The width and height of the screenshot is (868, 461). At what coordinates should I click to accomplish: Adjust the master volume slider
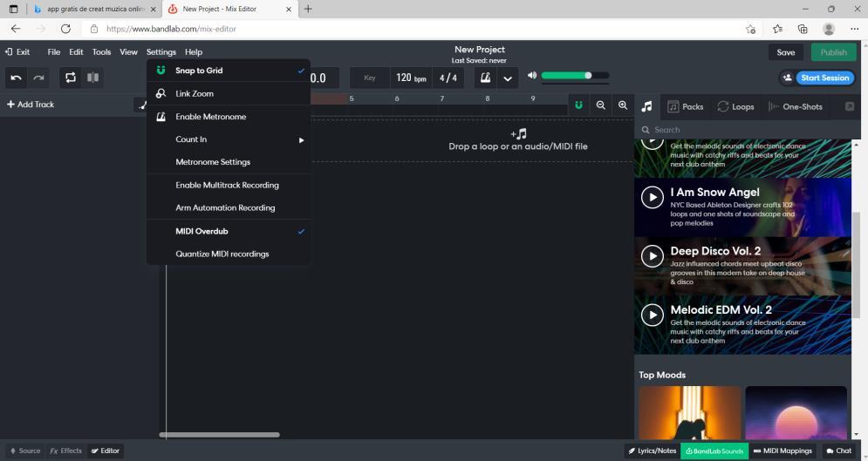pos(575,75)
